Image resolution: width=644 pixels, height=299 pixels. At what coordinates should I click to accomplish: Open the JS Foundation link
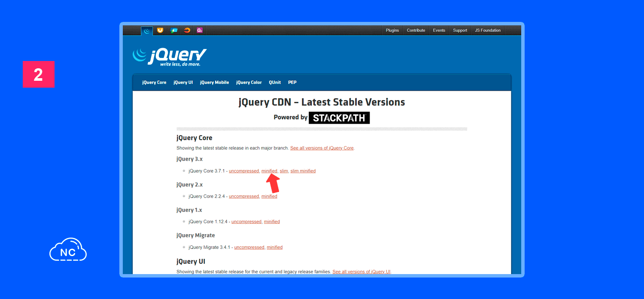(488, 31)
